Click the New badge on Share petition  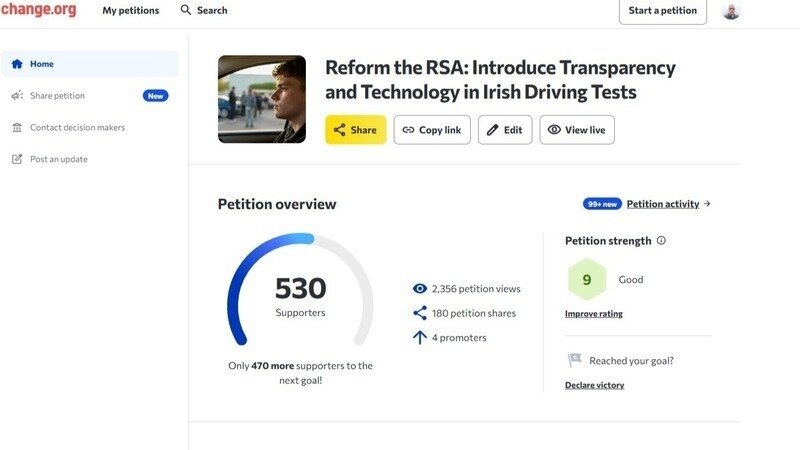155,95
